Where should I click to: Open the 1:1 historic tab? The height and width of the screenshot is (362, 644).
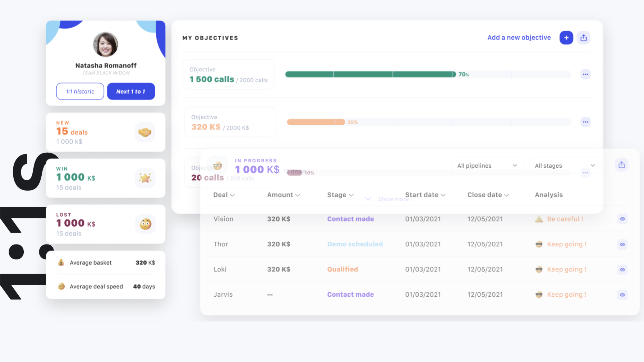pos(80,92)
